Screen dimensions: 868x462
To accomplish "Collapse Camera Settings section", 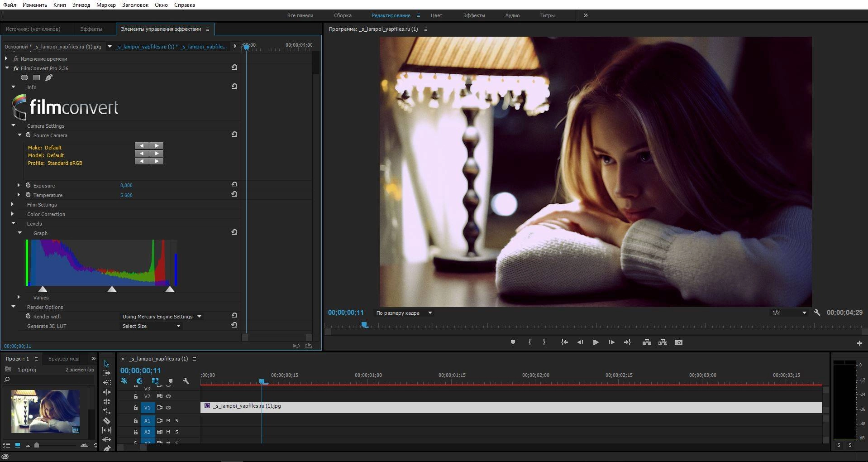I will coord(13,125).
